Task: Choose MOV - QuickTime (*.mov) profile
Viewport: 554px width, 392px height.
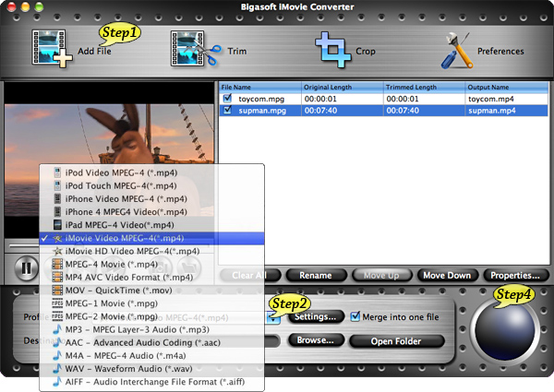Action: (x=151, y=291)
